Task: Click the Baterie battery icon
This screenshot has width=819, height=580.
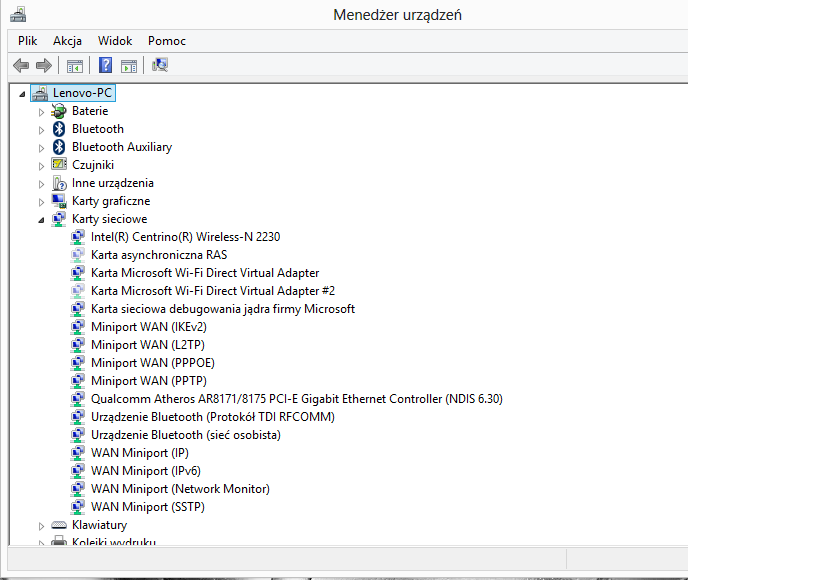Action: [59, 111]
